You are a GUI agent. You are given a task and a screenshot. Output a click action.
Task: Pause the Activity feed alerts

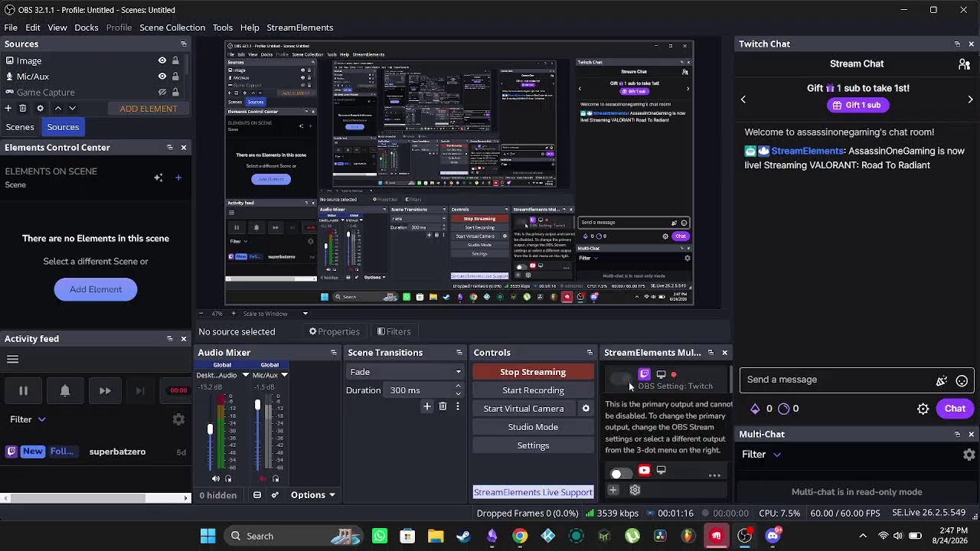coord(23,391)
